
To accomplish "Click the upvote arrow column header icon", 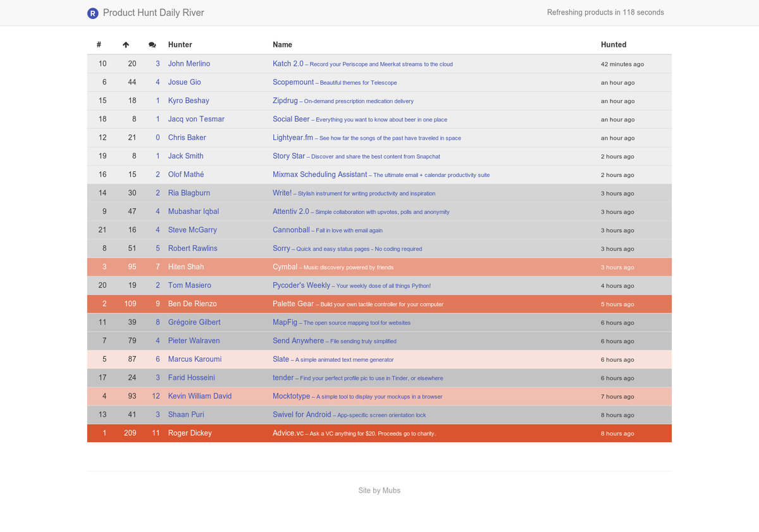I will (126, 45).
